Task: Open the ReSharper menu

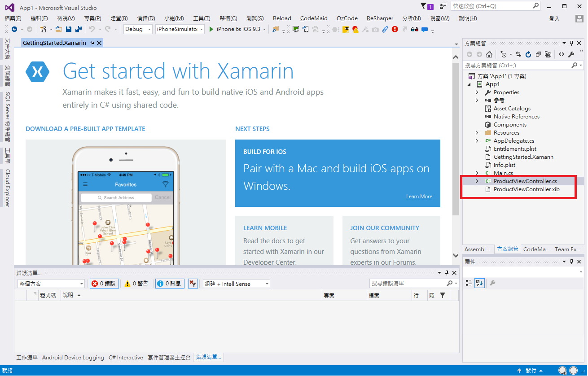Action: click(380, 18)
